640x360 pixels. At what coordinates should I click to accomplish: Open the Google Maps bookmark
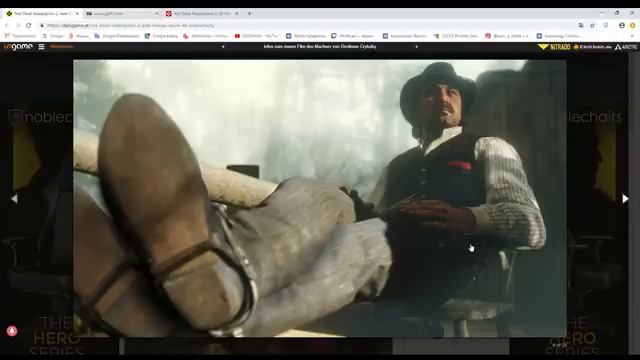point(162,36)
